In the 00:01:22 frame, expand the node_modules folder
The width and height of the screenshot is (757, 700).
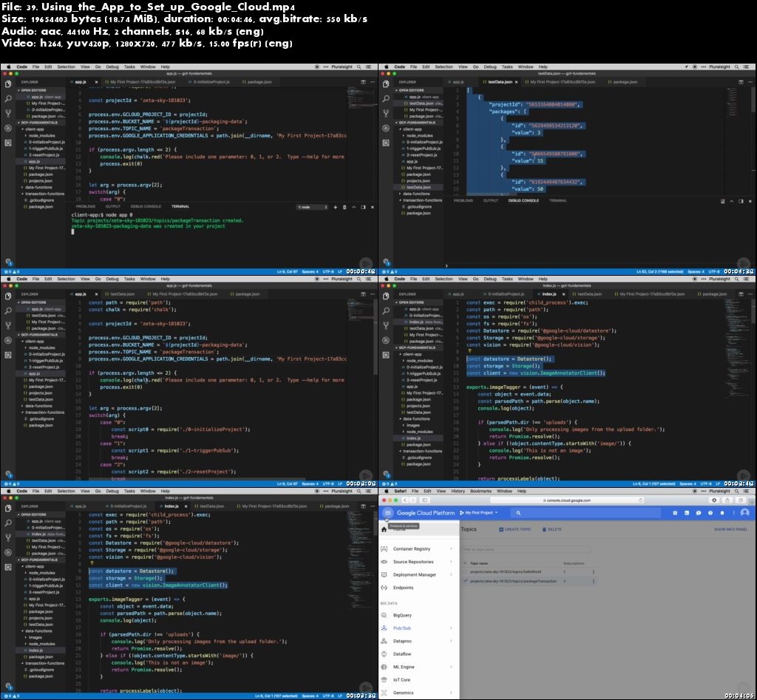coord(419,136)
